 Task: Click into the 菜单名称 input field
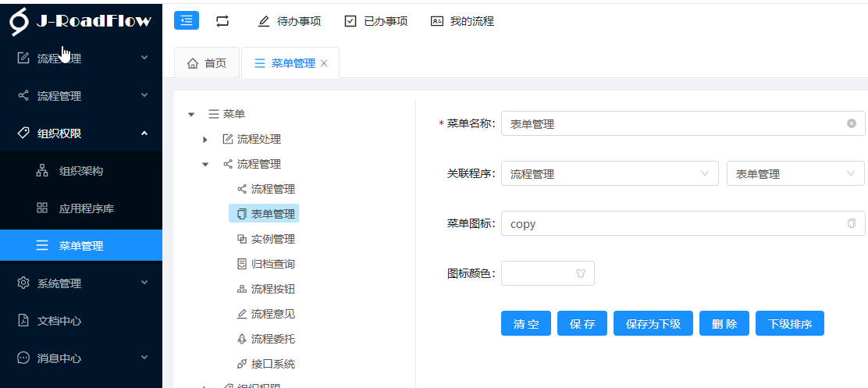click(x=683, y=123)
